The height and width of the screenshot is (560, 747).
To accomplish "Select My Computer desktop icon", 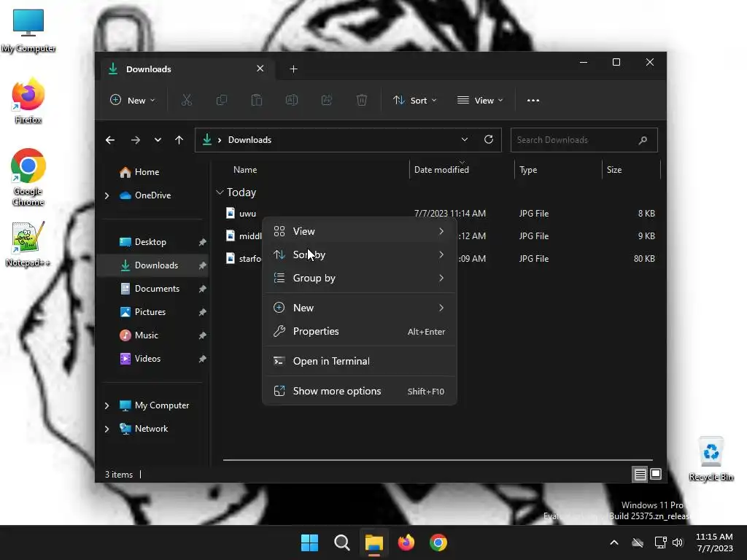I will [28, 31].
